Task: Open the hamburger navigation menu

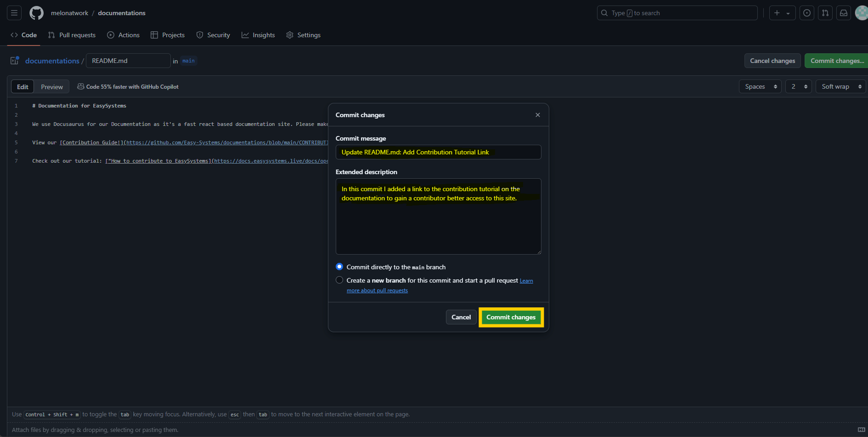Action: coord(14,13)
